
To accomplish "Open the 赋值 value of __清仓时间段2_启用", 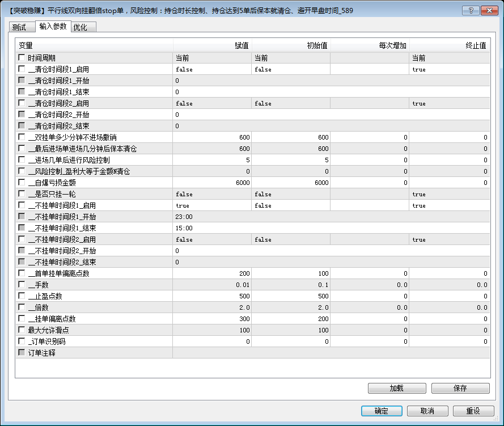I will (x=212, y=103).
